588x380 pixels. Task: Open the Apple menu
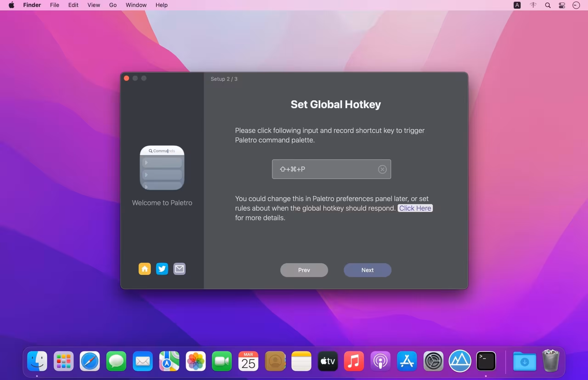(x=11, y=5)
